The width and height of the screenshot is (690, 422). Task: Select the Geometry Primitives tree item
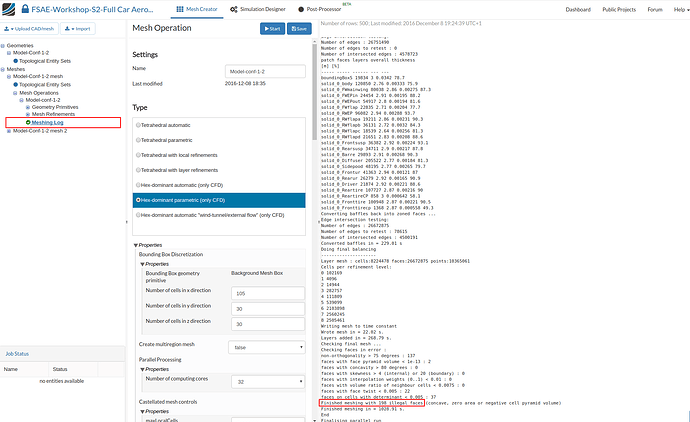55,107
